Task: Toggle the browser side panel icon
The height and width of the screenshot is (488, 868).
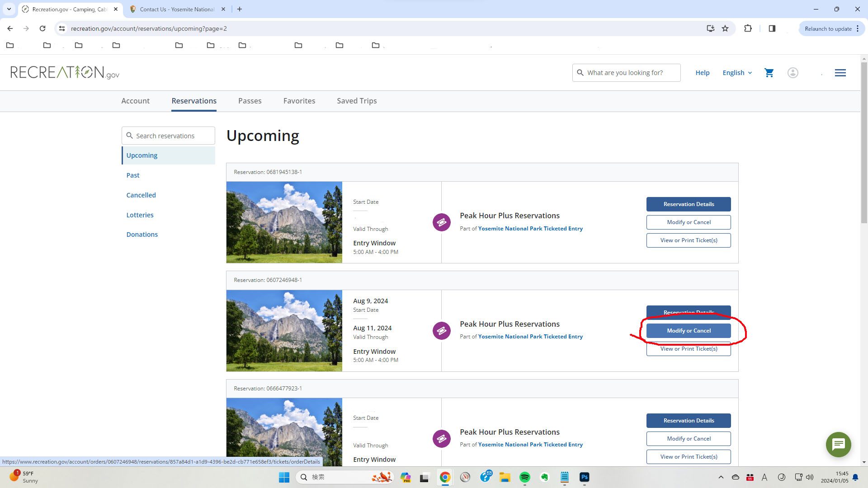Action: coord(772,28)
